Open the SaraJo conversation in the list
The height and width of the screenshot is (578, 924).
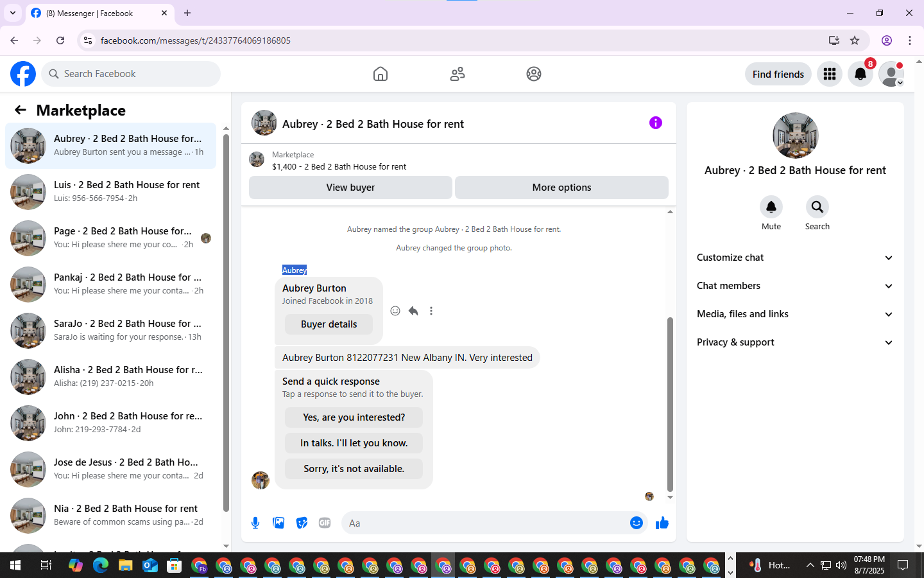(x=110, y=331)
